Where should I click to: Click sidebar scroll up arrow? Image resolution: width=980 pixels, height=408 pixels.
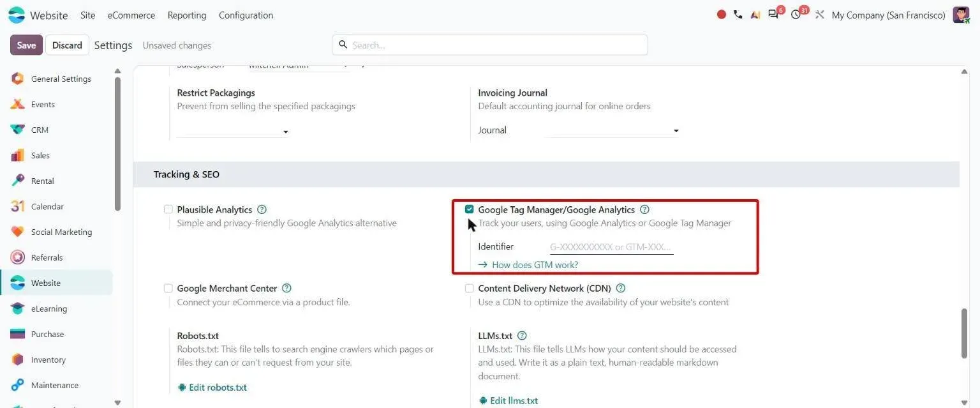[x=117, y=71]
